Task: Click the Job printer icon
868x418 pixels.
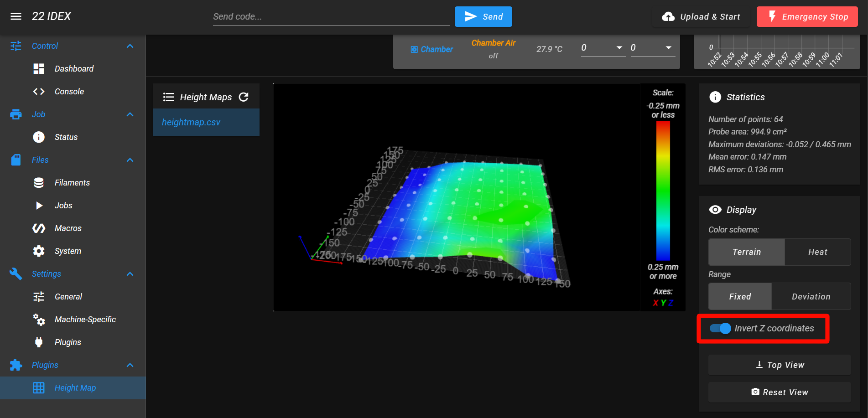Action: 16,114
